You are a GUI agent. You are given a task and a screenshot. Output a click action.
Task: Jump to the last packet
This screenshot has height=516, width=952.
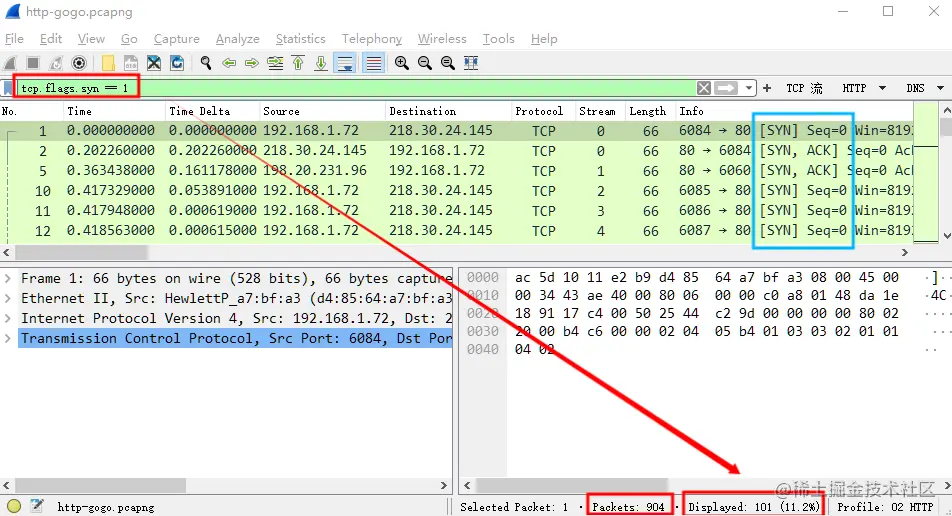[x=321, y=63]
